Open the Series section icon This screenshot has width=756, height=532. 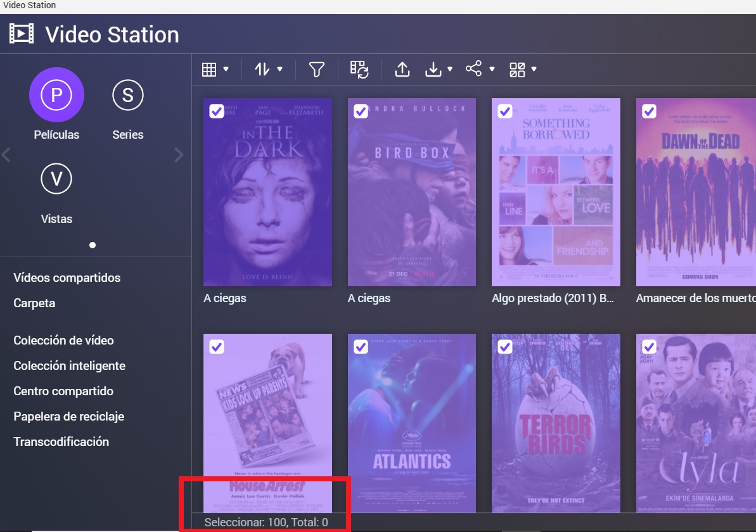127,95
